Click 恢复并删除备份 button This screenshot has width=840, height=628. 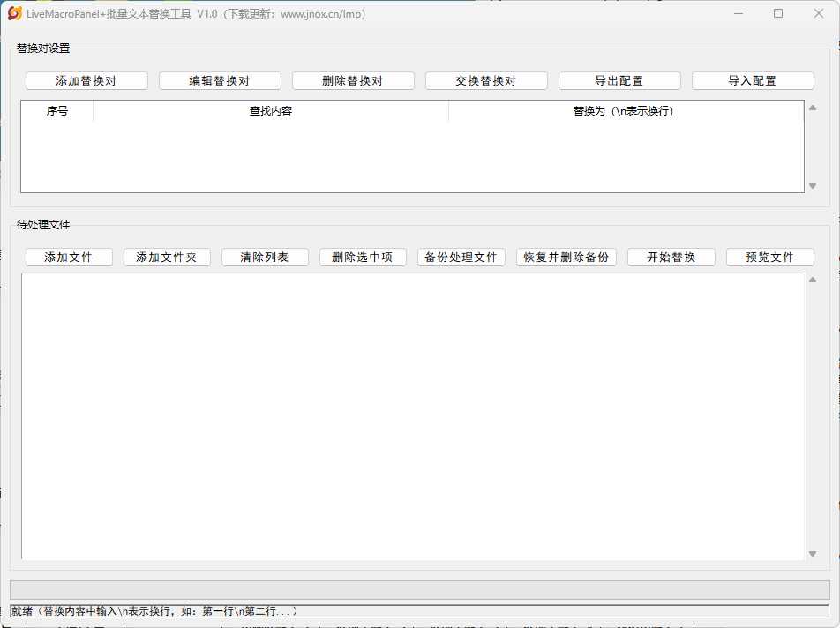click(x=566, y=258)
